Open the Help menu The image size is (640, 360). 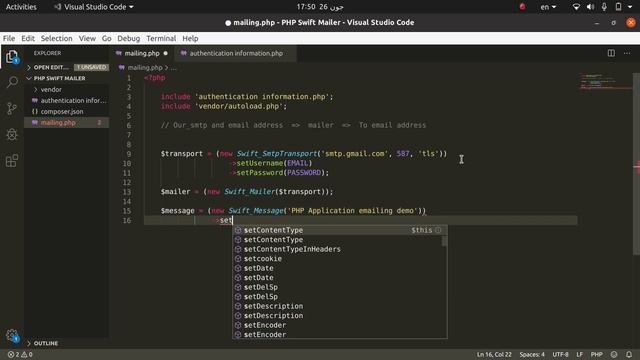pyautogui.click(x=190, y=38)
